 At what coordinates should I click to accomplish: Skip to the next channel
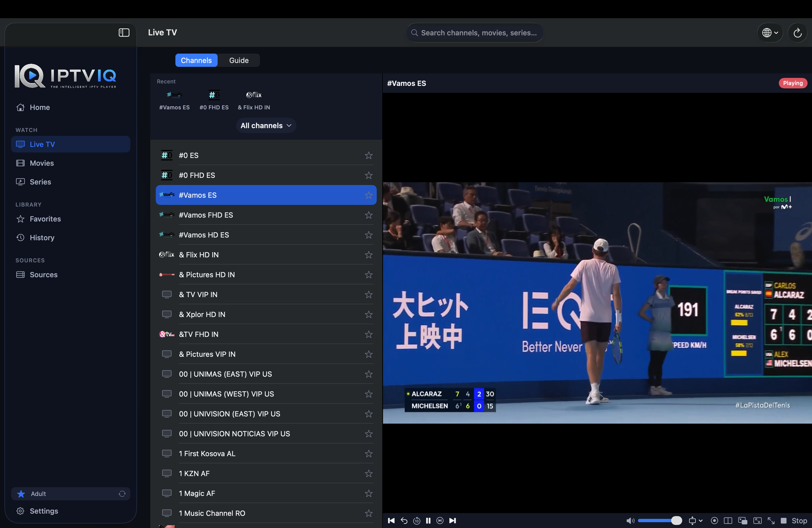click(452, 520)
